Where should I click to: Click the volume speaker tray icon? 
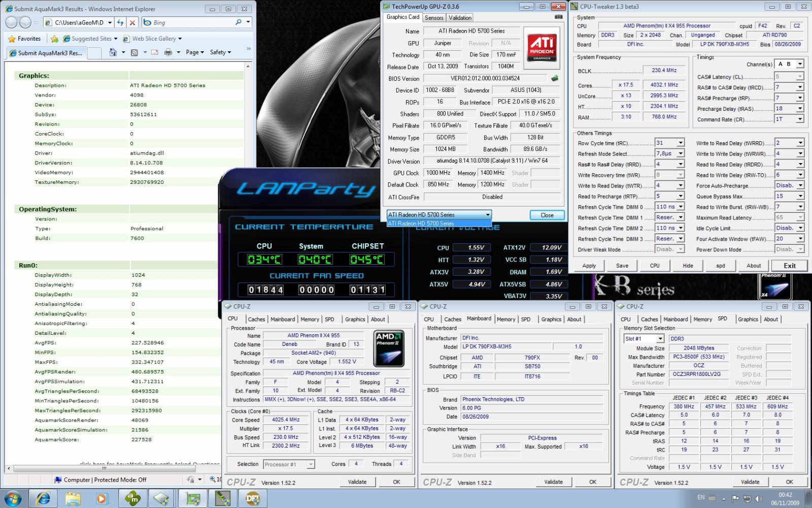(759, 498)
